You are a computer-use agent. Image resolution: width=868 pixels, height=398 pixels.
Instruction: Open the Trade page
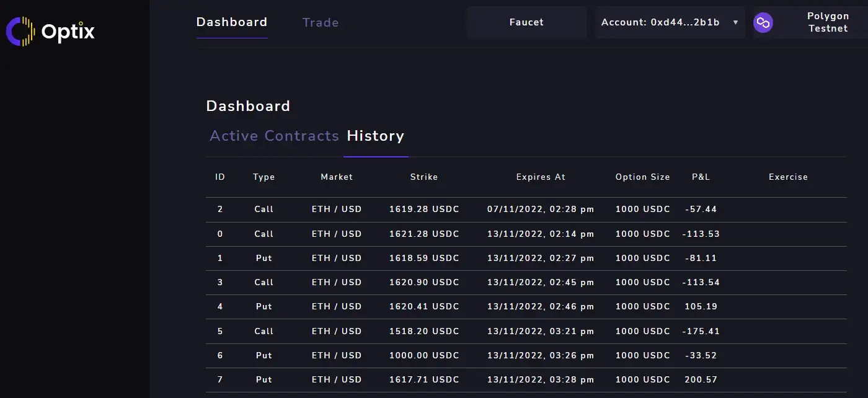click(x=320, y=23)
